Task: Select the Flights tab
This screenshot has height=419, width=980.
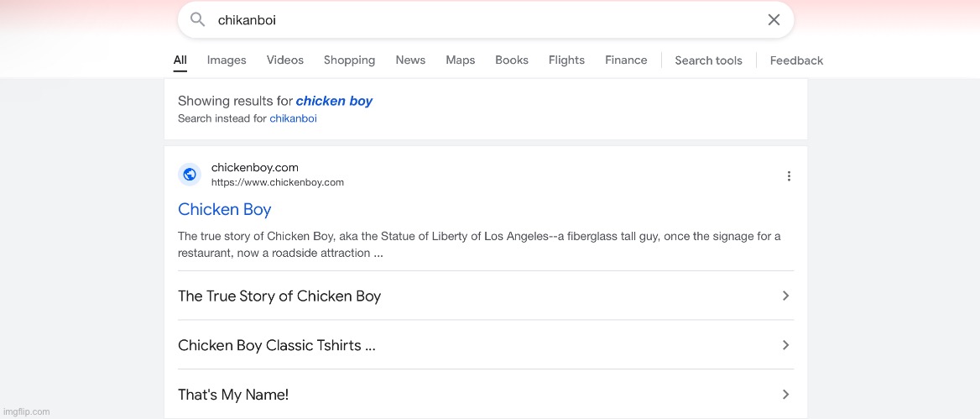Action: 566,60
